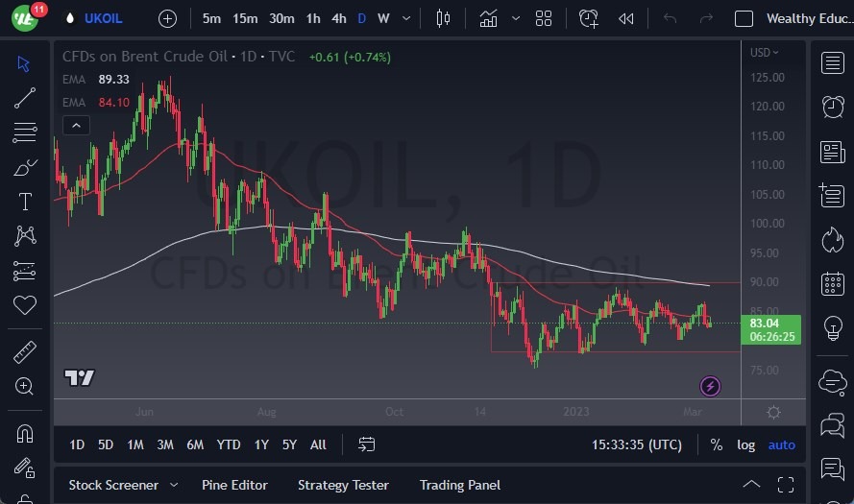Click the measure ruler tool
This screenshot has width=854, height=504.
pyautogui.click(x=25, y=352)
